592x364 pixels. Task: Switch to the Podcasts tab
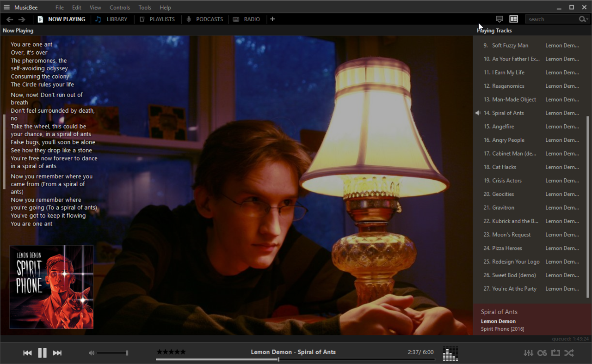[x=204, y=19]
